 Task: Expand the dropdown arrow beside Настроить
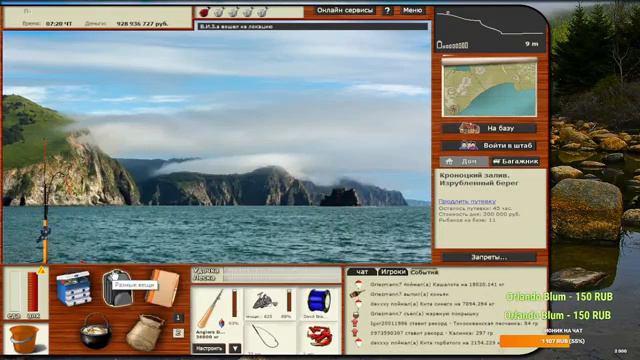[235, 349]
